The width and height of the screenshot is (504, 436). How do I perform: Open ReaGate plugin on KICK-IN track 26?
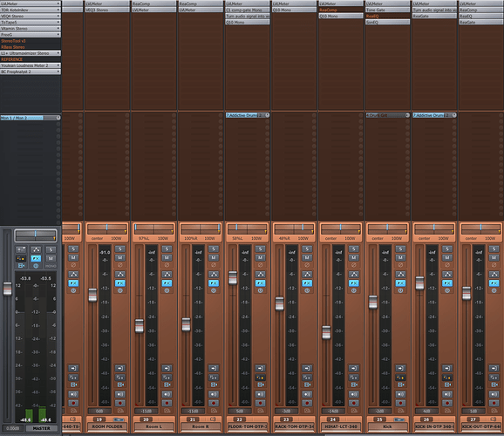[x=434, y=16]
